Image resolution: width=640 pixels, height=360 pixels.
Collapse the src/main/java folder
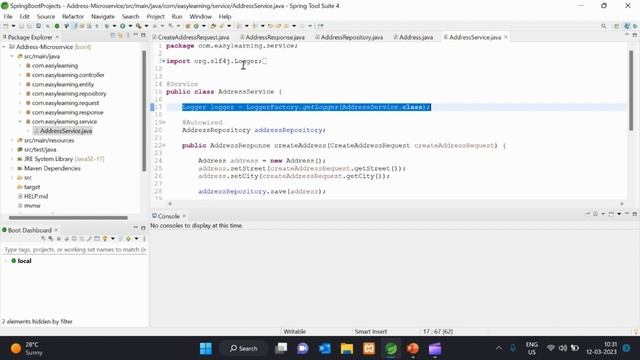click(12, 56)
